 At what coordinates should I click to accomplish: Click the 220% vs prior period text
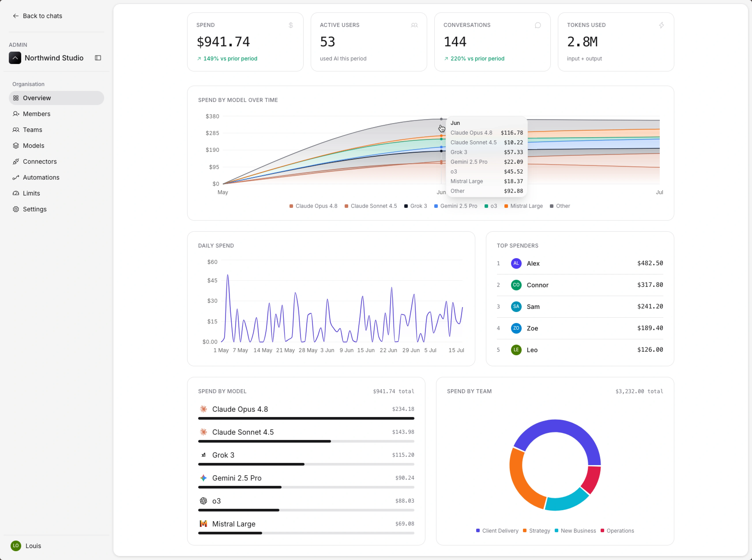477,59
